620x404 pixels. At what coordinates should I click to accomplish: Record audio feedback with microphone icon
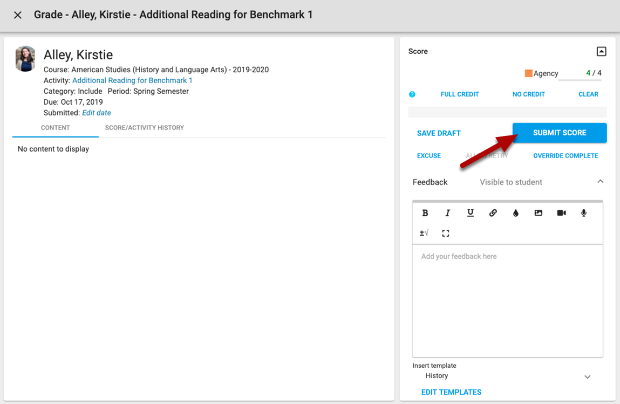coord(584,213)
